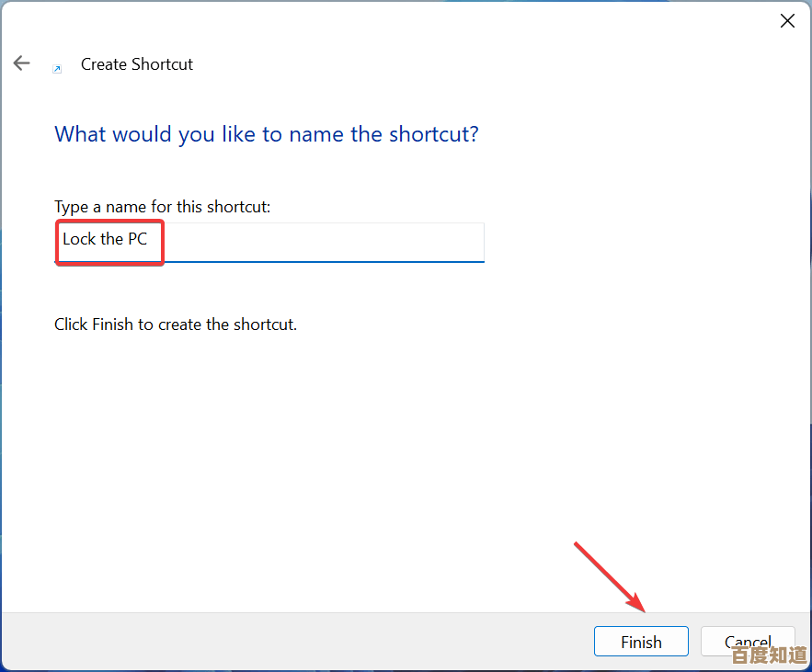Click the empty white area below instruction text
The width and height of the screenshot is (812, 672).
click(x=368, y=460)
